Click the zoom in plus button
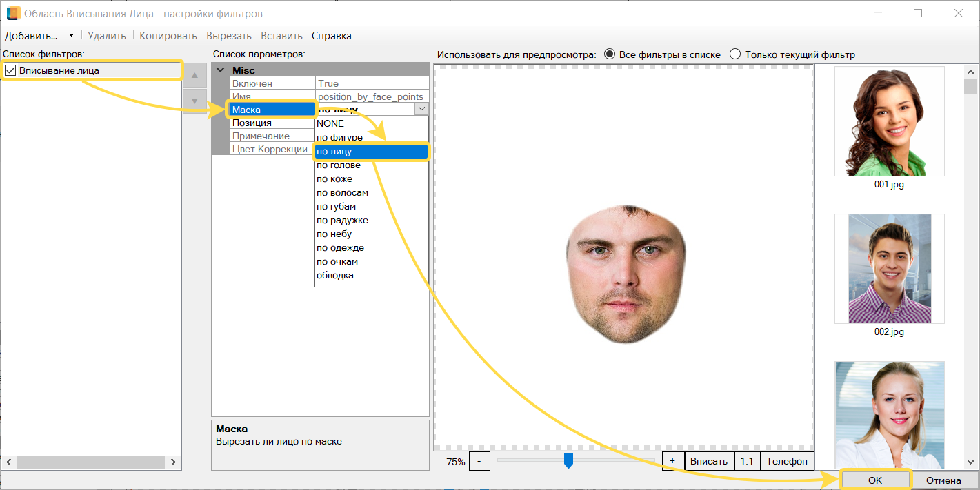 672,461
